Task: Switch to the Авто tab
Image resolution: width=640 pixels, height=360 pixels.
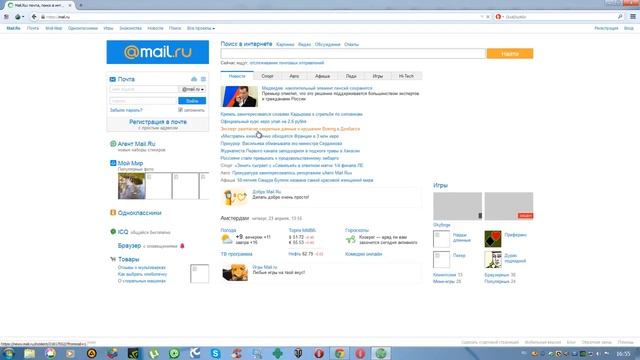Action: (x=294, y=76)
